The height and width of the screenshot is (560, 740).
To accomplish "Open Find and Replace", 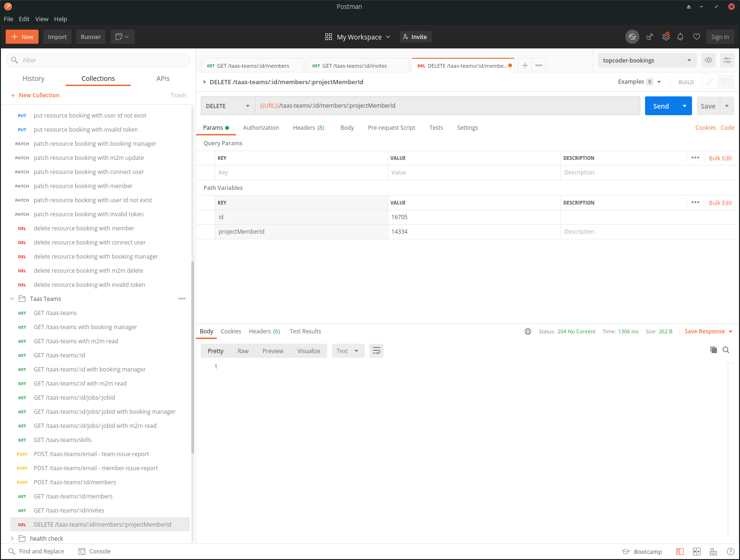I will [36, 552].
